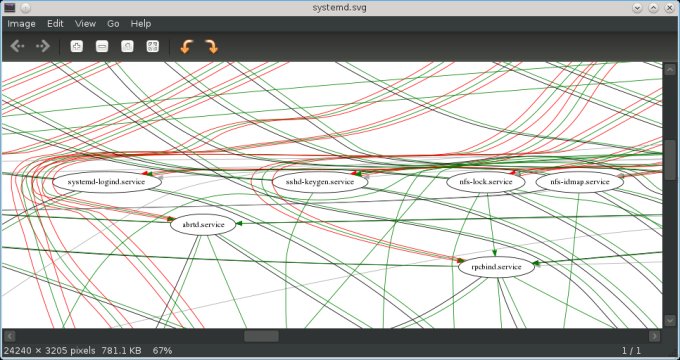Go to the next image
The image size is (680, 360).
pos(43,46)
